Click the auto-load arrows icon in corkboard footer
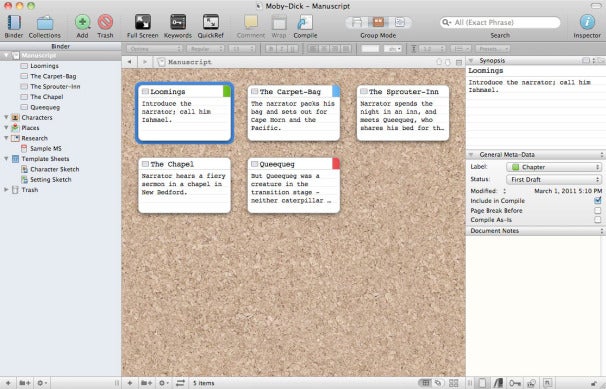The width and height of the screenshot is (606, 389). (180, 383)
